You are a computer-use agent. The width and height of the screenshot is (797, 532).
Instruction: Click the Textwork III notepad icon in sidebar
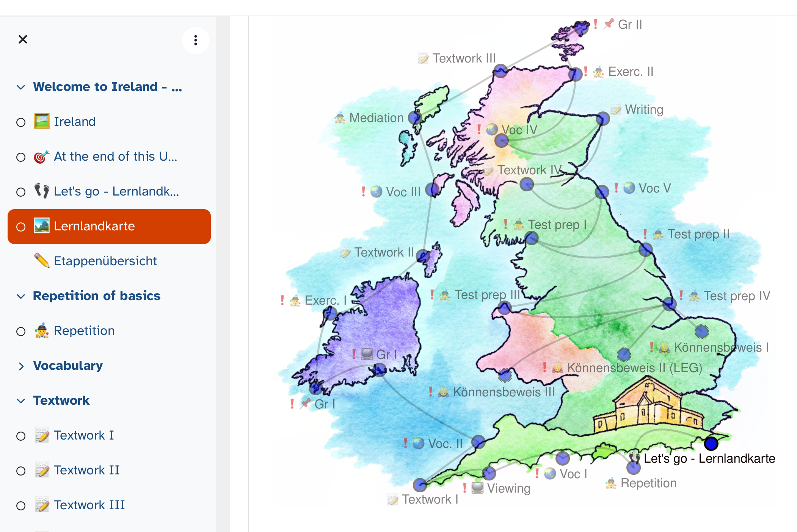coord(42,505)
